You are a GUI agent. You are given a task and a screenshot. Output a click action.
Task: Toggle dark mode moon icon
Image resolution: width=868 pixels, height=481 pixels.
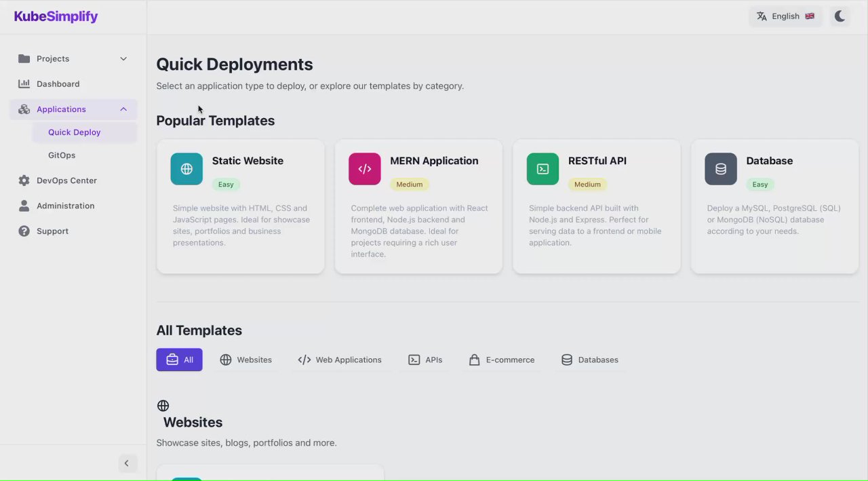(x=840, y=16)
